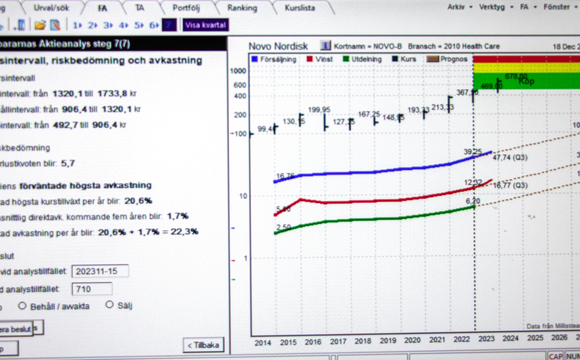580x360 pixels.
Task: Toggle the Visa kvartal button
Action: (205, 25)
